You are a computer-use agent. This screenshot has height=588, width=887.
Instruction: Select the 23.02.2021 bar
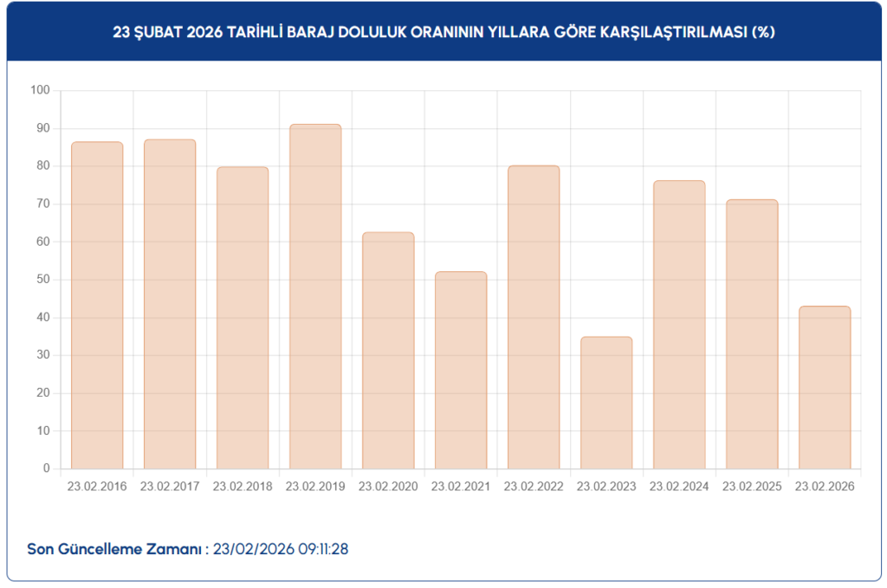tap(461, 370)
